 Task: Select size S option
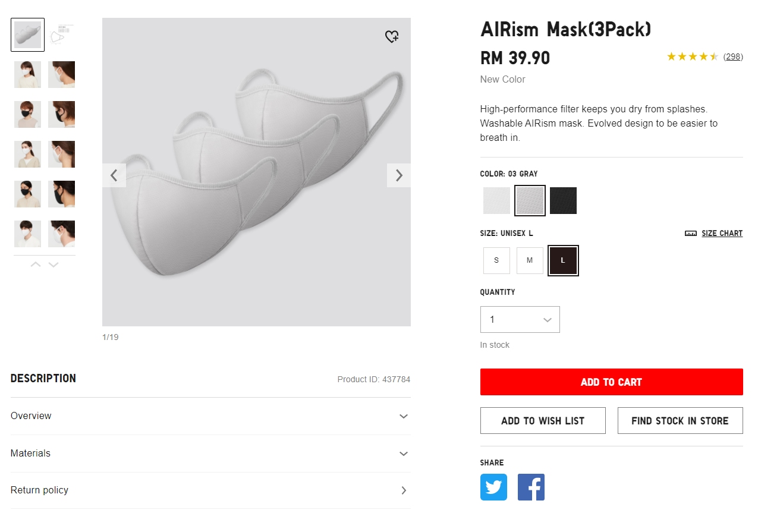496,260
